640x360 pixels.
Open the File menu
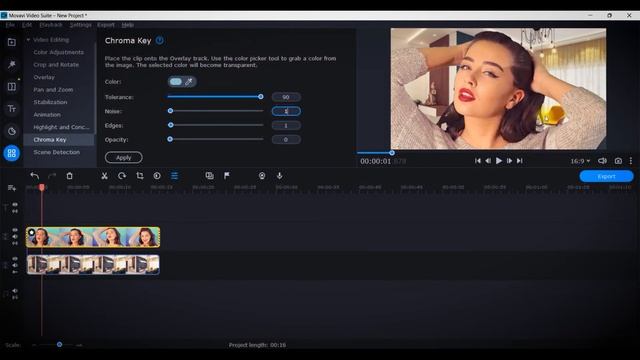(x=10, y=25)
